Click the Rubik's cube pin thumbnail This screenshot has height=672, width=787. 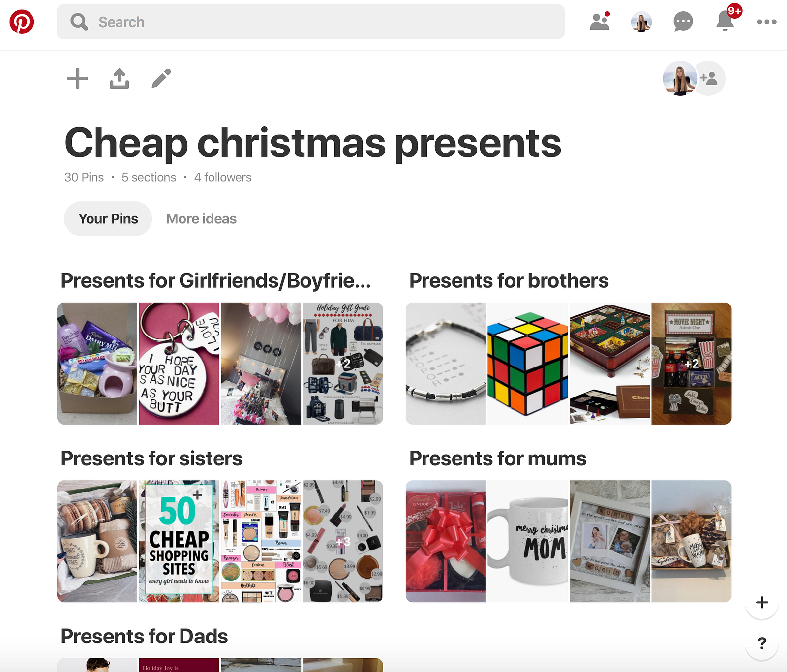coord(527,364)
